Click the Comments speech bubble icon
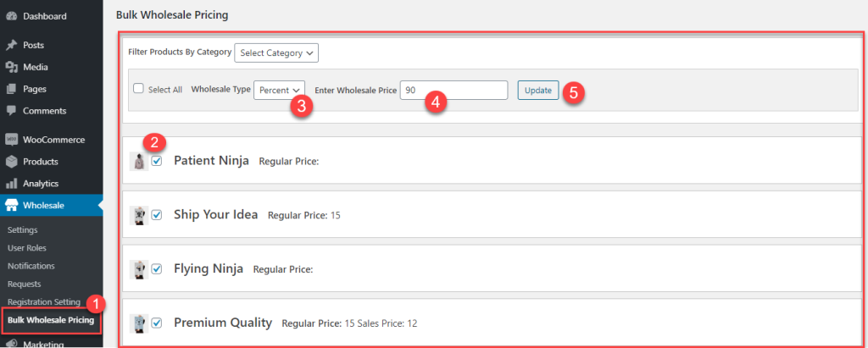868x348 pixels. pos(11,111)
